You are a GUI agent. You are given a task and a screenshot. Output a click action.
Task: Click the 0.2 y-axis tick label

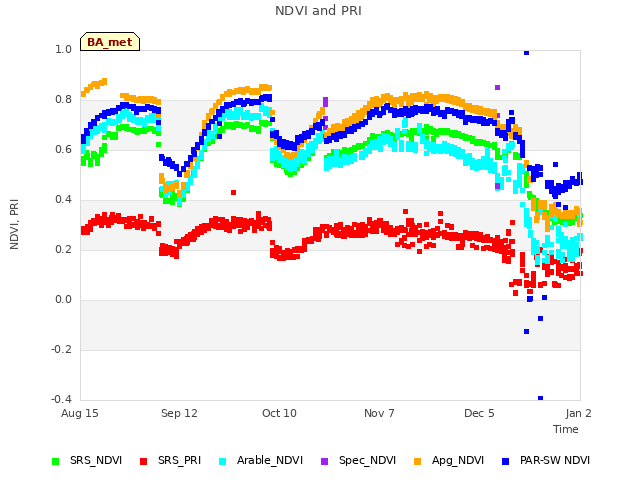coord(63,249)
